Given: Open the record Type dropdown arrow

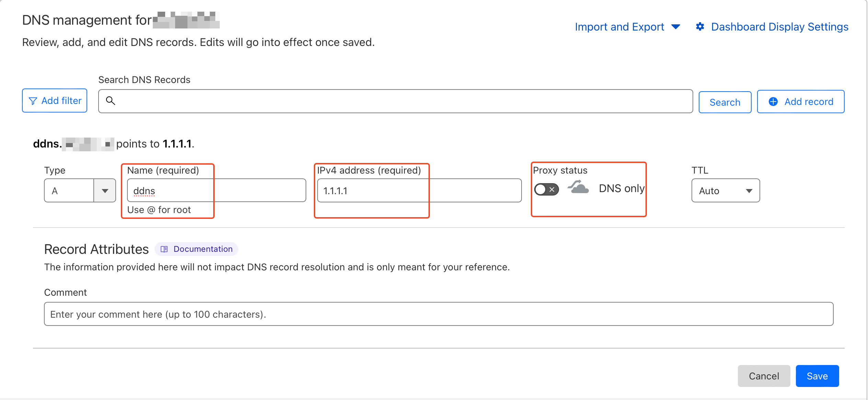Looking at the screenshot, I should (x=105, y=191).
